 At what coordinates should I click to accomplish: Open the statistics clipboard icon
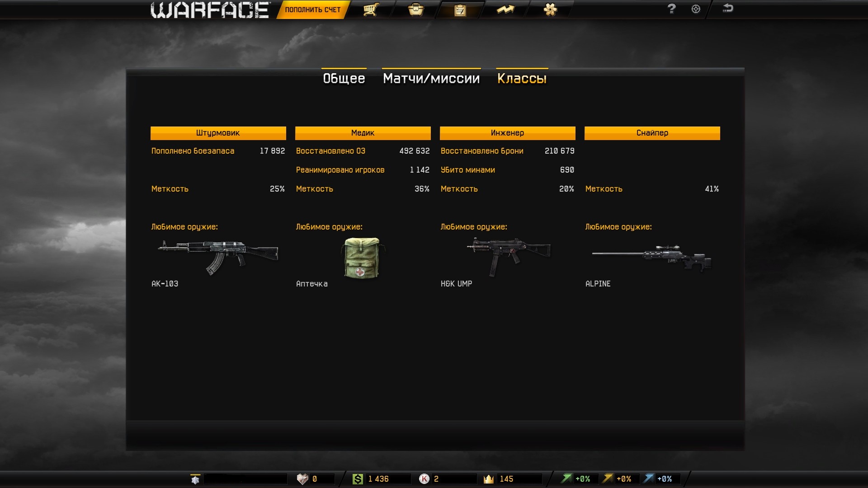point(460,10)
